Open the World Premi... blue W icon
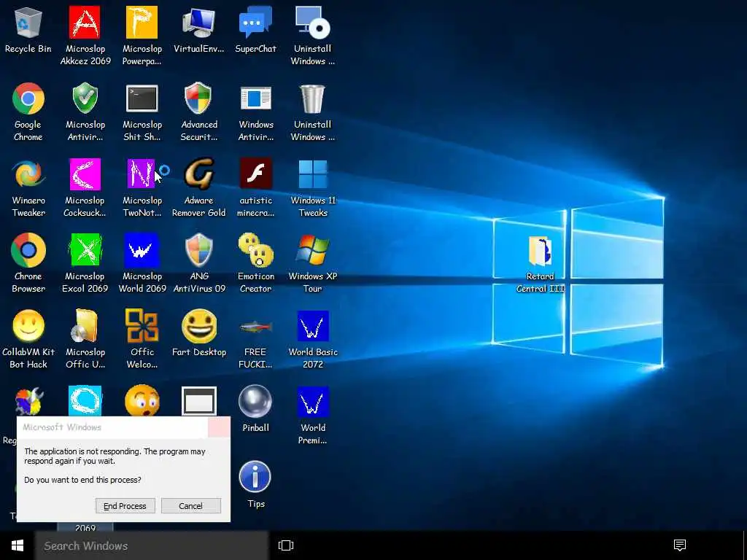 coord(312,402)
